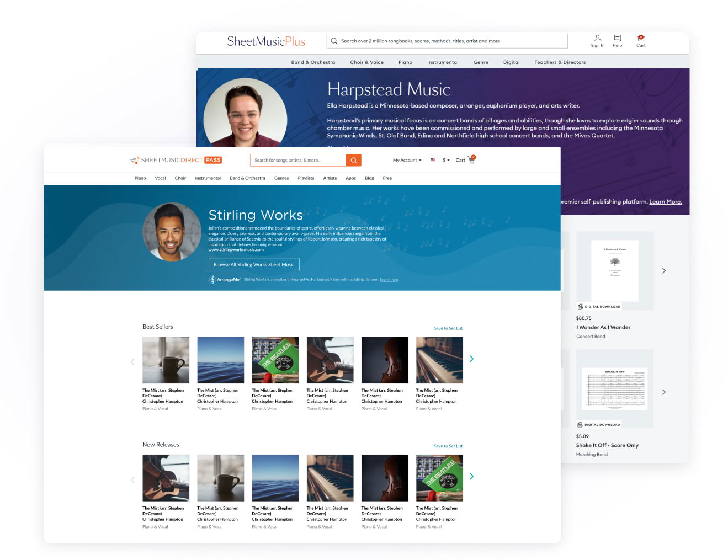Open the My Account dropdown

coord(406,160)
